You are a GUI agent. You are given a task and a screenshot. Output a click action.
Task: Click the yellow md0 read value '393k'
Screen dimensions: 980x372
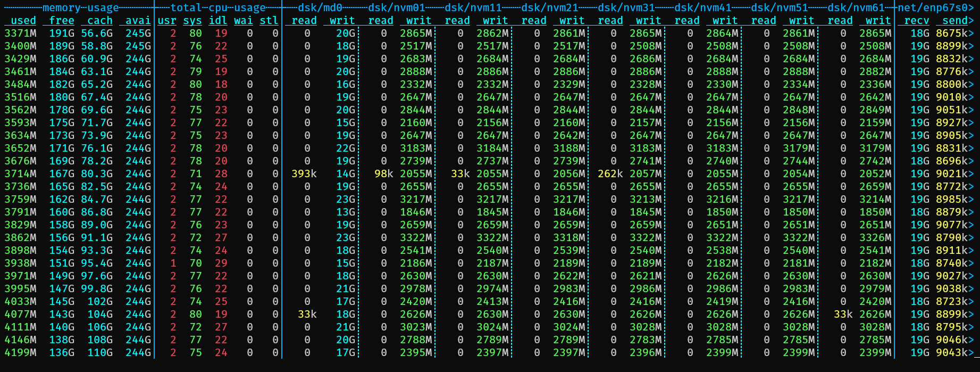coord(304,173)
